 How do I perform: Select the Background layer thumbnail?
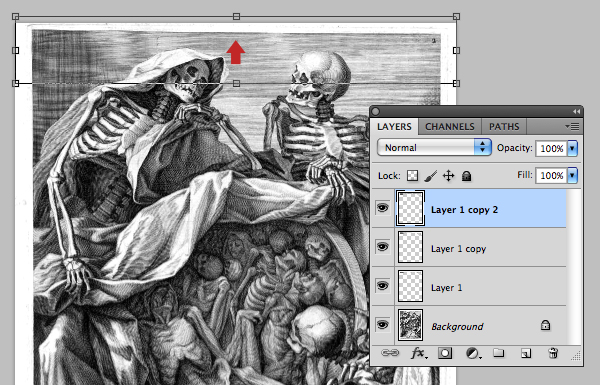[410, 325]
